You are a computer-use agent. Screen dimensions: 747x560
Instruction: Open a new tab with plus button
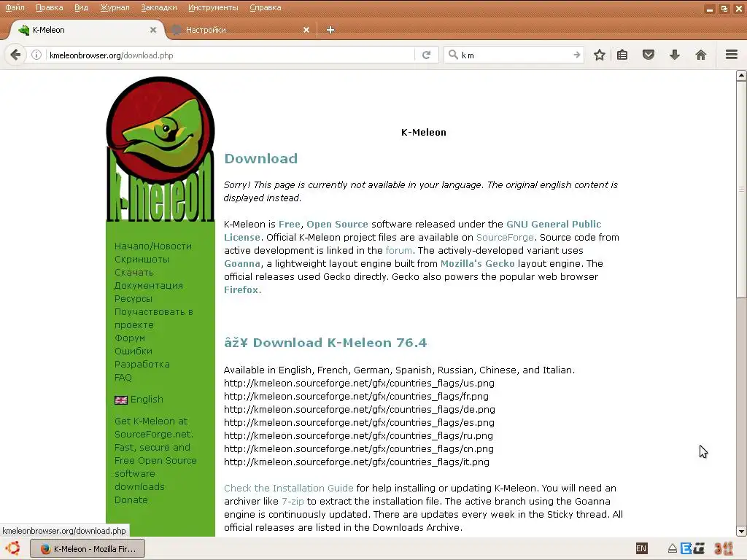330,30
